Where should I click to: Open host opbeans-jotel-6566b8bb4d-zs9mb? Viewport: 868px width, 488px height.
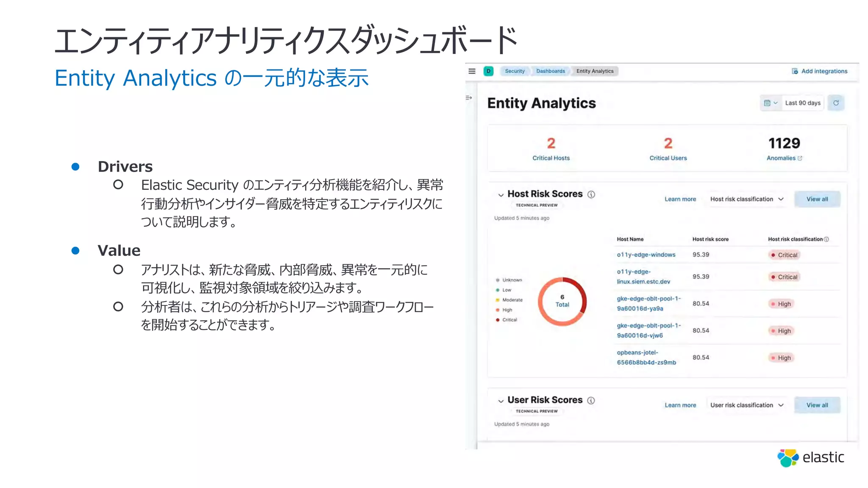pyautogui.click(x=646, y=358)
